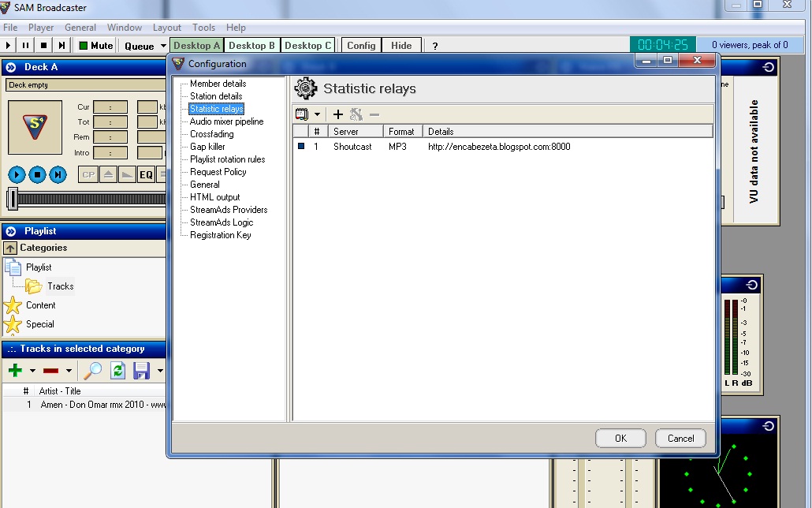Select the Tracks folder

coord(60,286)
